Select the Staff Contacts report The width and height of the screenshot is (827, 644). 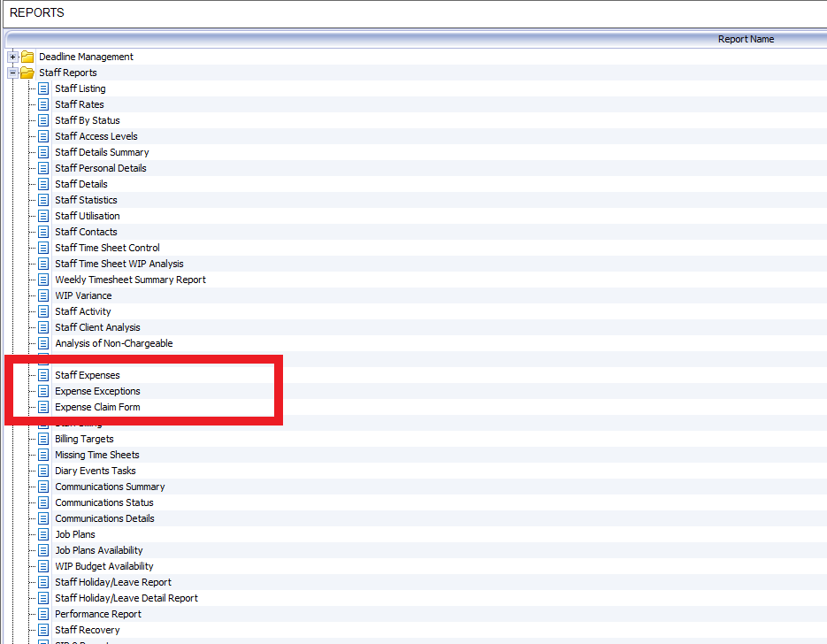point(86,232)
